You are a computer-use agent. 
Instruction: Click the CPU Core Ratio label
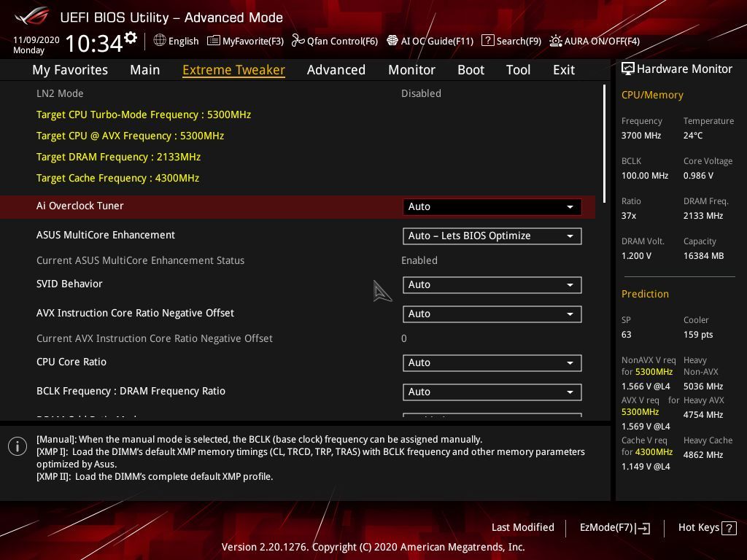click(x=71, y=362)
